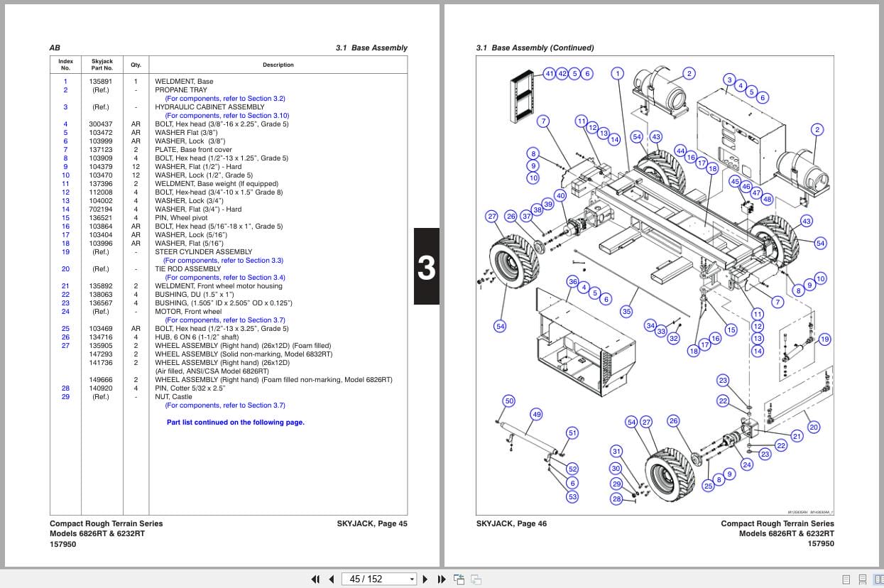Screen dimensions: 884x588
Task: Click part number 300437
Action: pos(101,124)
